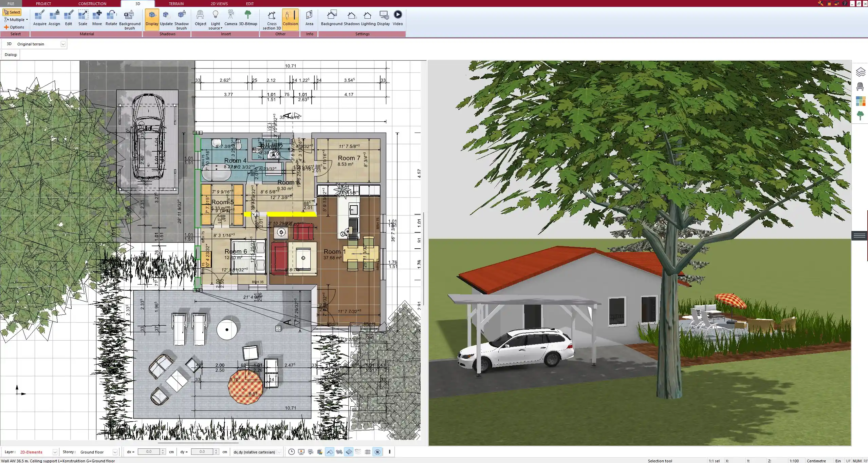
Task: Open the CONSTRUCTION ribbon tab
Action: (x=92, y=4)
